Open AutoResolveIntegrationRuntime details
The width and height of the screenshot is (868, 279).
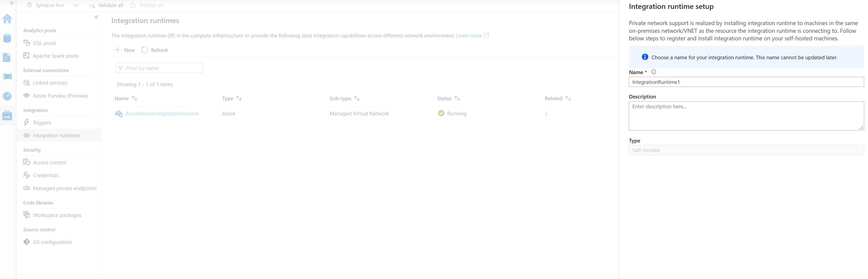(x=162, y=114)
